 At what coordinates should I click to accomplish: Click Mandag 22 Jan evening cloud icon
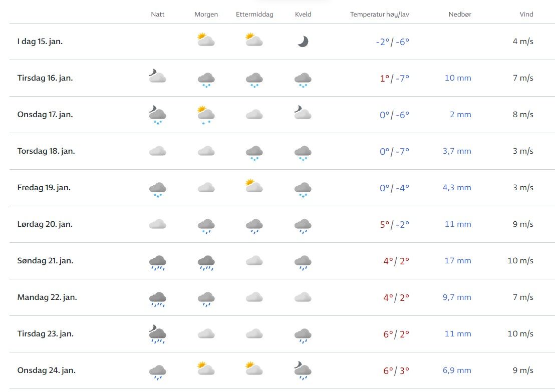click(303, 297)
